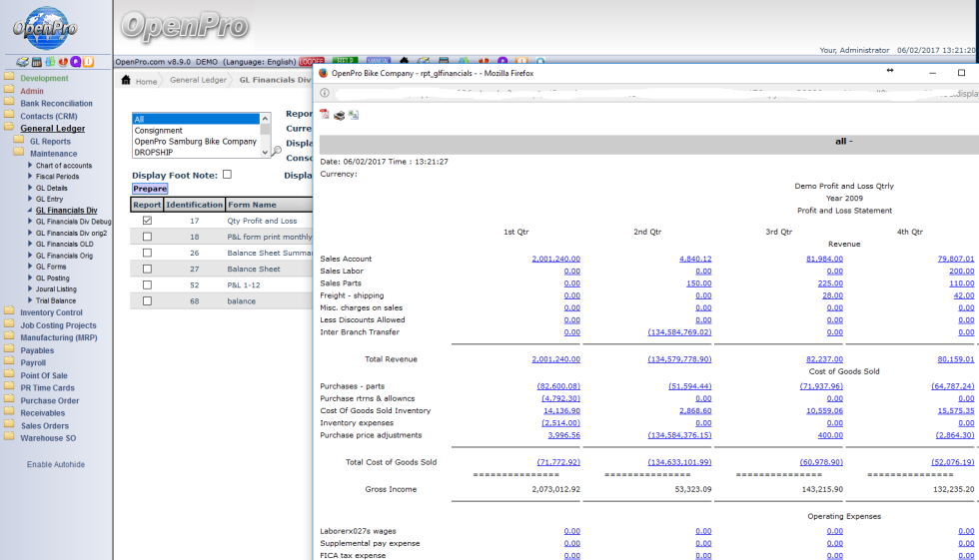The height and width of the screenshot is (560, 979).
Task: Click the blue MANUAL button
Action: 379,61
